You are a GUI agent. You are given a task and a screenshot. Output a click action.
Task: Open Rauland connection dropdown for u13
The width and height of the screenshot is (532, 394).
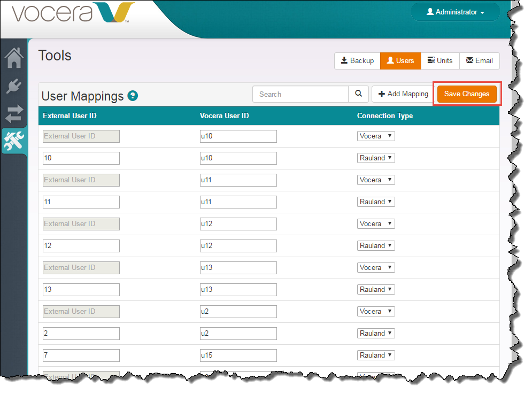376,289
